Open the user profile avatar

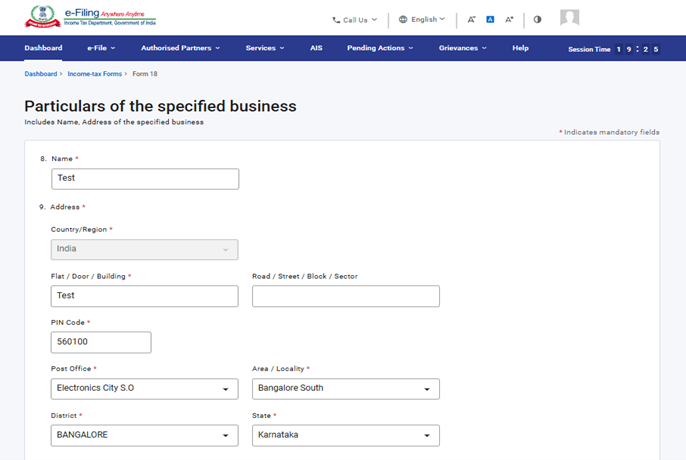coord(569,18)
